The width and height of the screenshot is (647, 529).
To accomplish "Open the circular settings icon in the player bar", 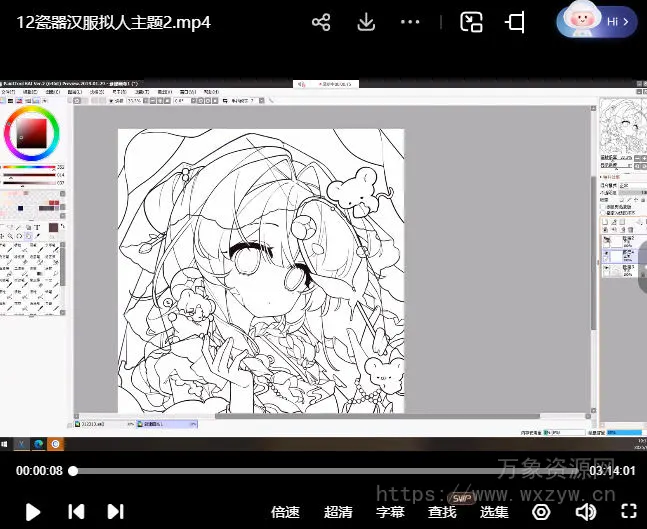I will point(541,512).
